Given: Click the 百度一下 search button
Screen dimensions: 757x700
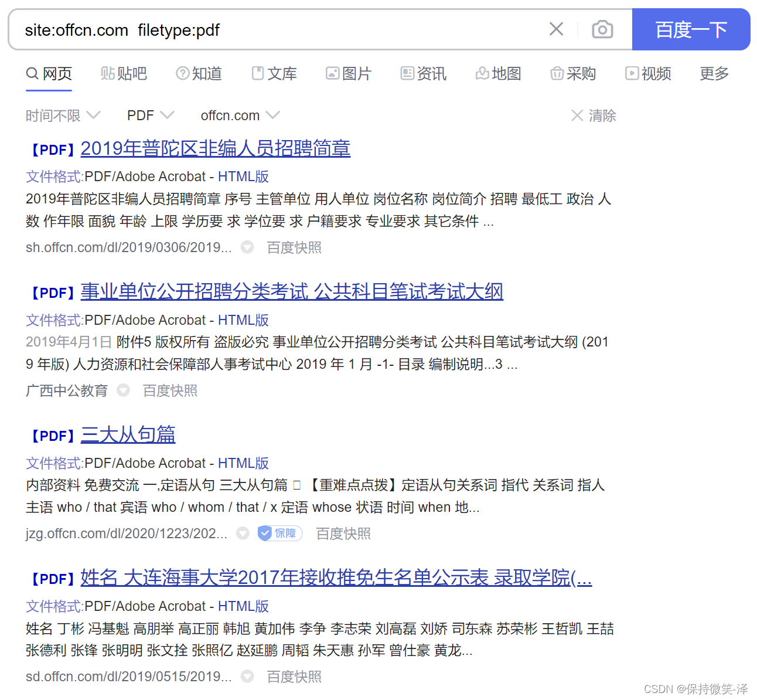Looking at the screenshot, I should pyautogui.click(x=691, y=29).
